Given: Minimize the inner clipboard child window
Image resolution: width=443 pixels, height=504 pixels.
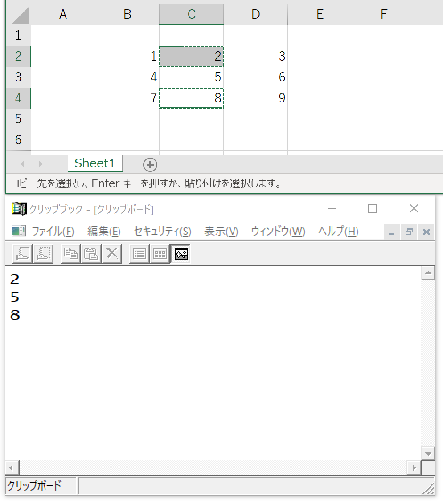Looking at the screenshot, I should (392, 232).
